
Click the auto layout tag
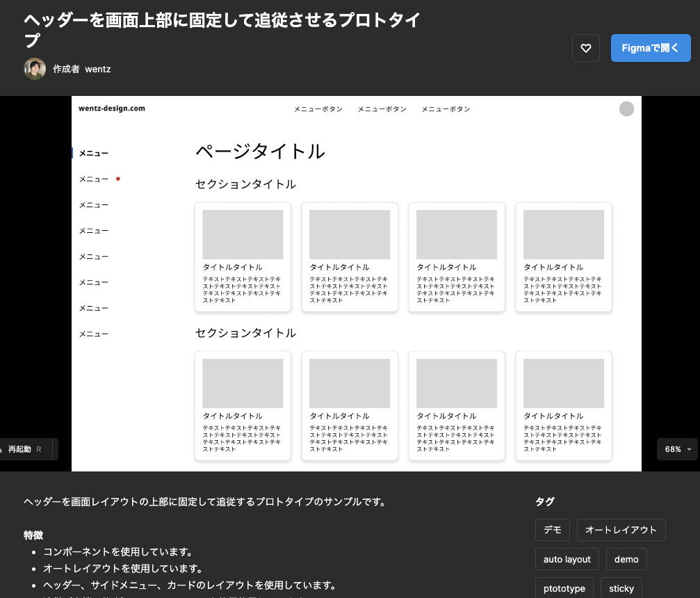(567, 558)
